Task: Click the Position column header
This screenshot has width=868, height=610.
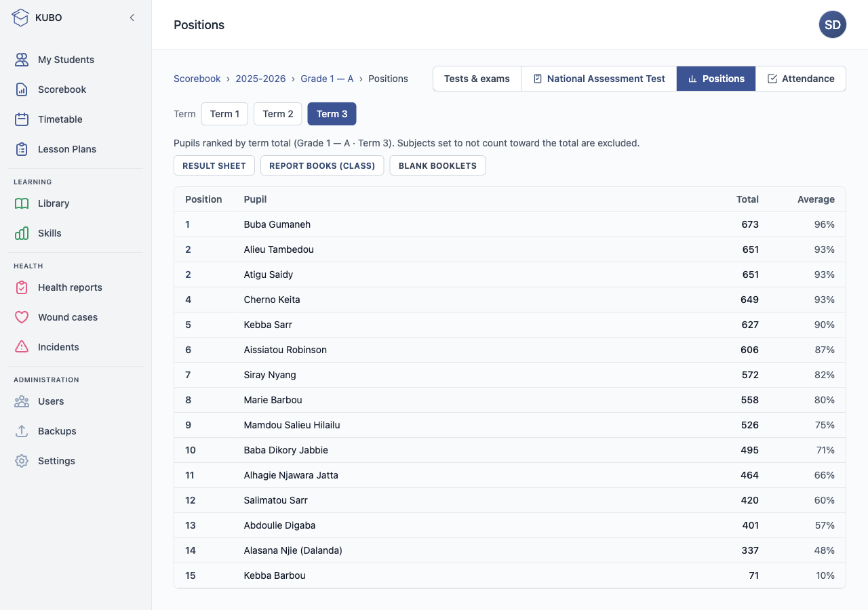Action: [203, 199]
